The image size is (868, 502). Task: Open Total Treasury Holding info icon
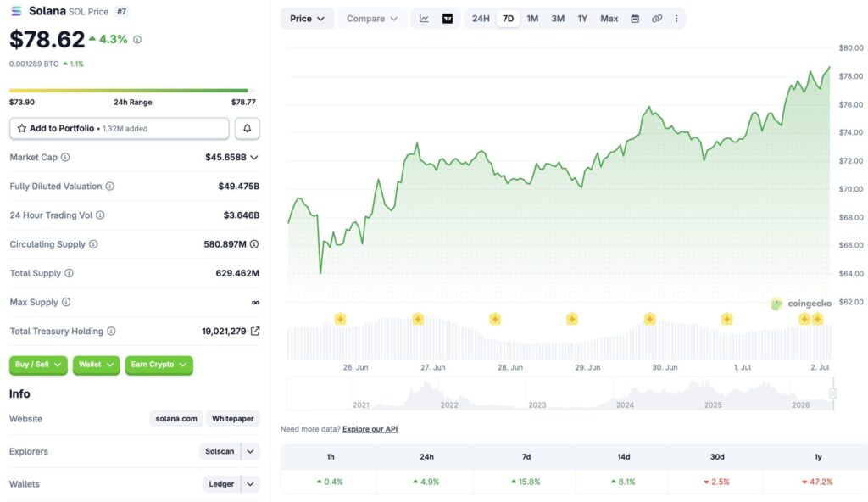111,331
